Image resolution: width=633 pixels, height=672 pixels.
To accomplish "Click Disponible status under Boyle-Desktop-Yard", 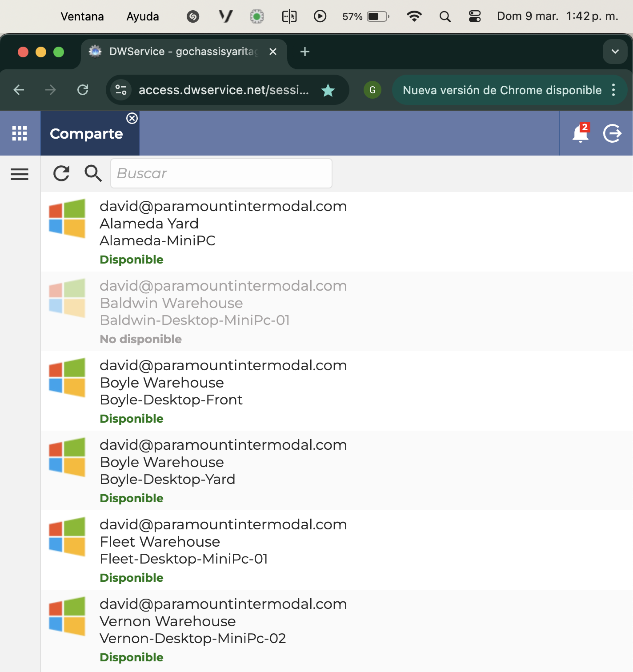I will click(x=132, y=498).
